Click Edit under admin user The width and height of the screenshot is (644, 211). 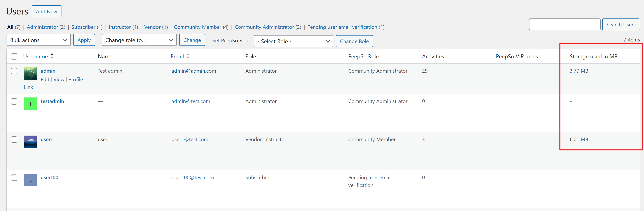(45, 79)
